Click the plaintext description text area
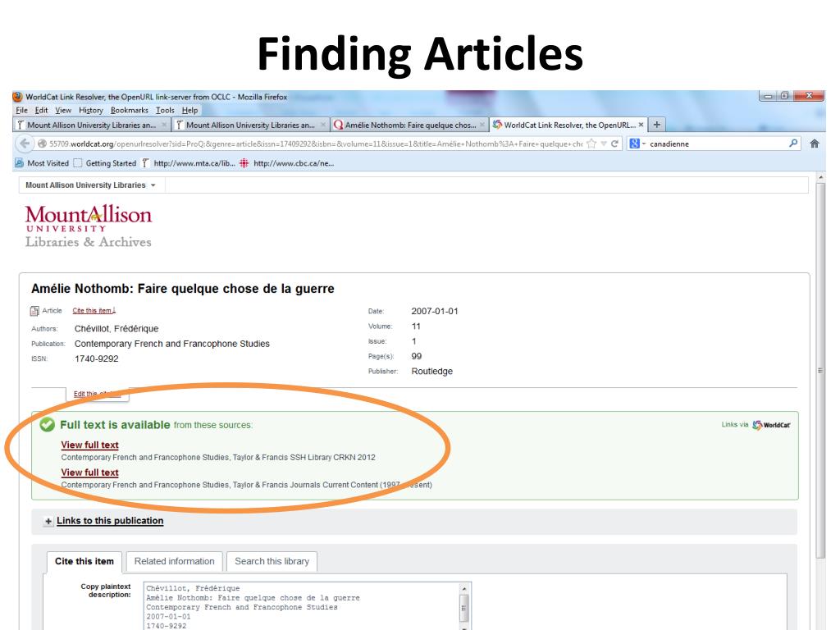 tap(303, 606)
